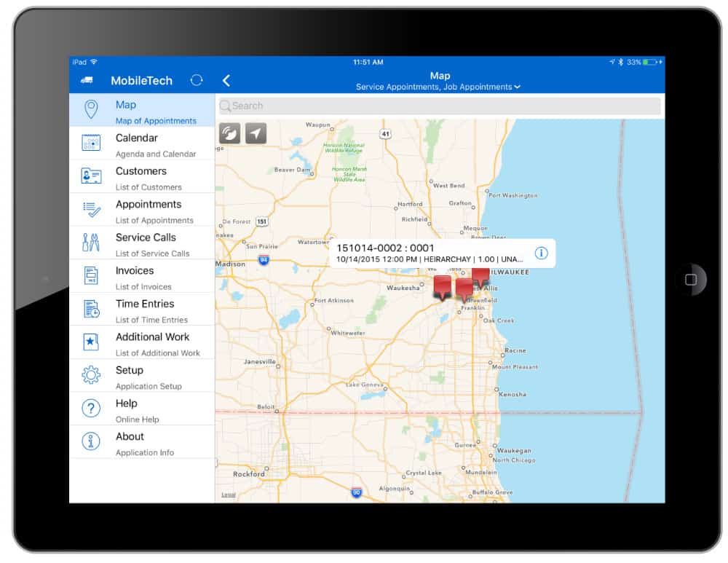Tap the 151014-0002 : 0001 callout title

(385, 248)
